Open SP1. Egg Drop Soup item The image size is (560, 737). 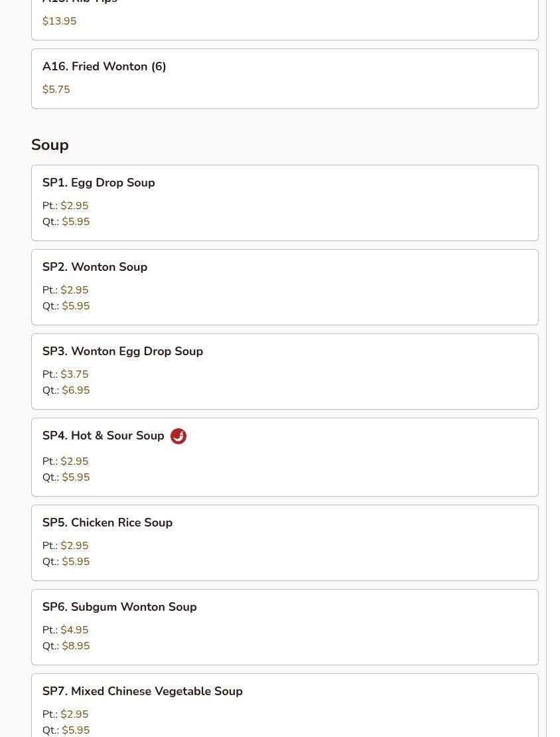coord(98,183)
